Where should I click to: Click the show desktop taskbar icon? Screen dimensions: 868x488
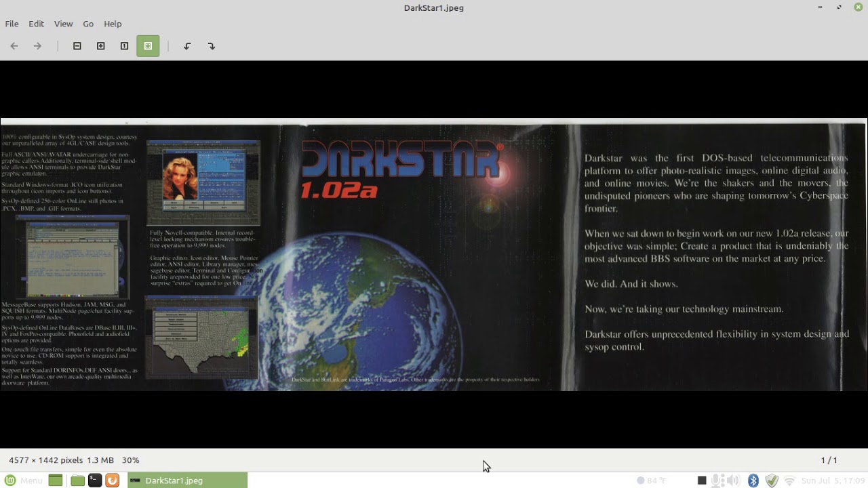click(x=56, y=481)
